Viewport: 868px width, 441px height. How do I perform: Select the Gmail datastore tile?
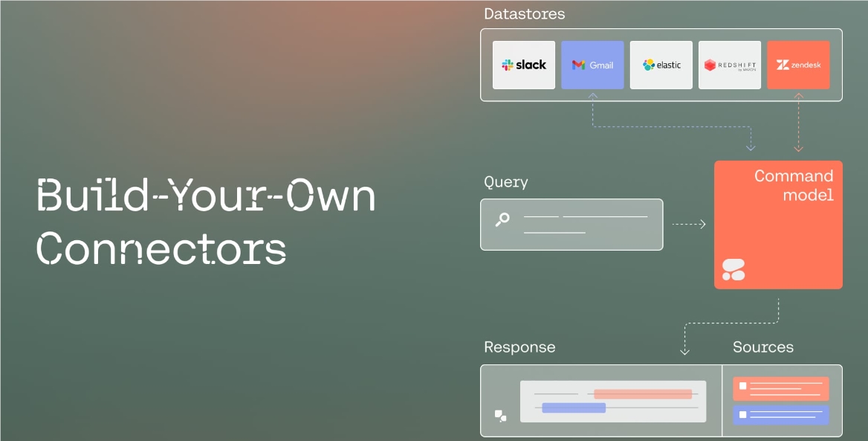592,65
